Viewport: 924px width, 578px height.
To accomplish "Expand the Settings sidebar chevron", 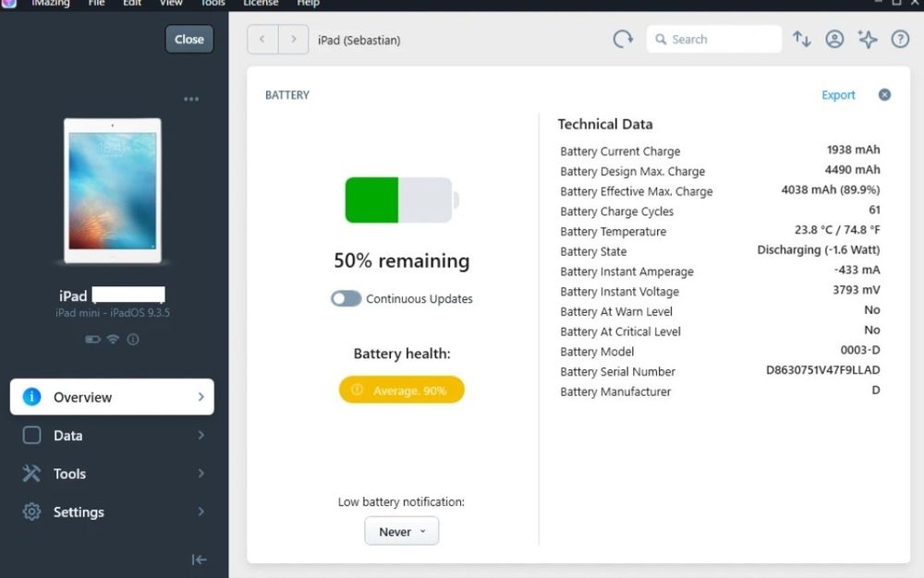I will (x=201, y=512).
